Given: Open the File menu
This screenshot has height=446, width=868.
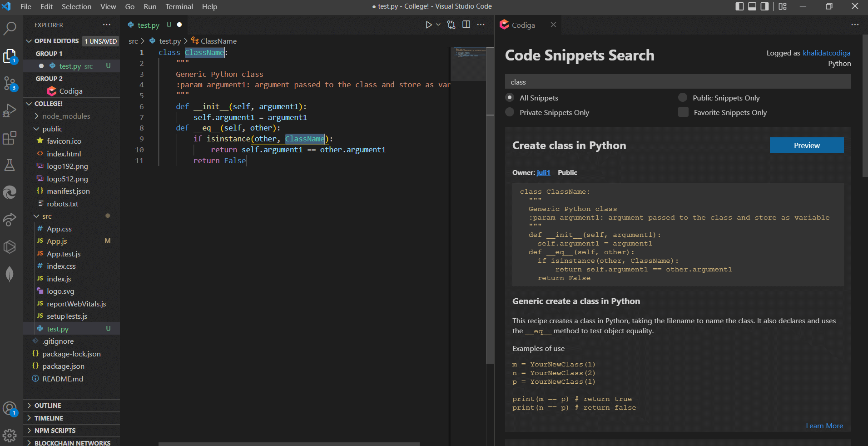Looking at the screenshot, I should point(26,6).
